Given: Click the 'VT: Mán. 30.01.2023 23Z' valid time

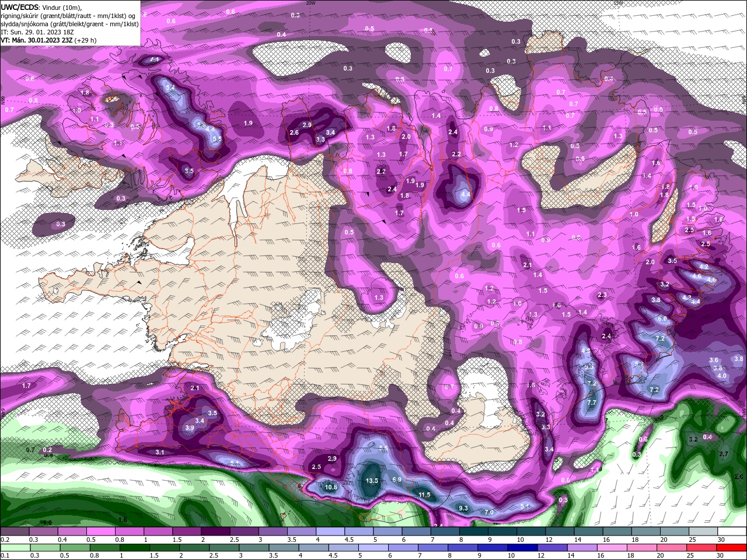Looking at the screenshot, I should coord(37,40).
